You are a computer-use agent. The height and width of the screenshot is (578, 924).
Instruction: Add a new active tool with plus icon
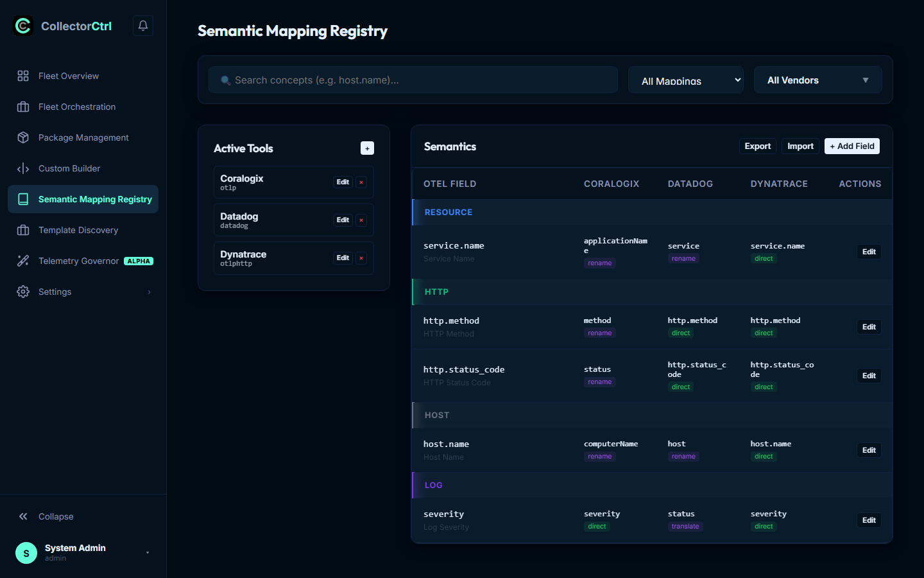(367, 148)
